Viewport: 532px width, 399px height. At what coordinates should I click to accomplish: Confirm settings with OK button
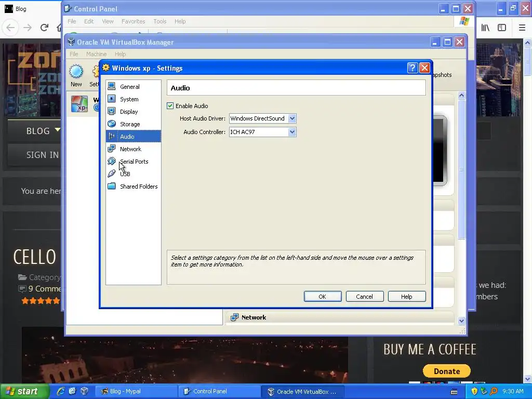pos(323,297)
